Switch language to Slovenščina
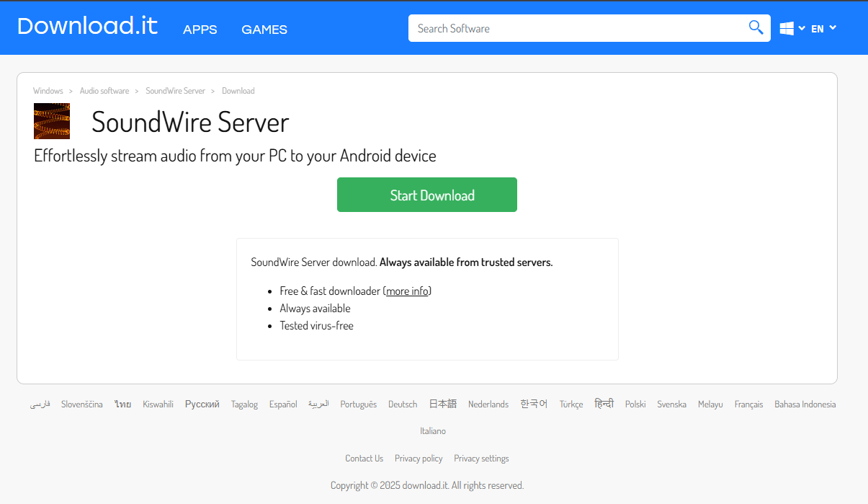 point(82,404)
